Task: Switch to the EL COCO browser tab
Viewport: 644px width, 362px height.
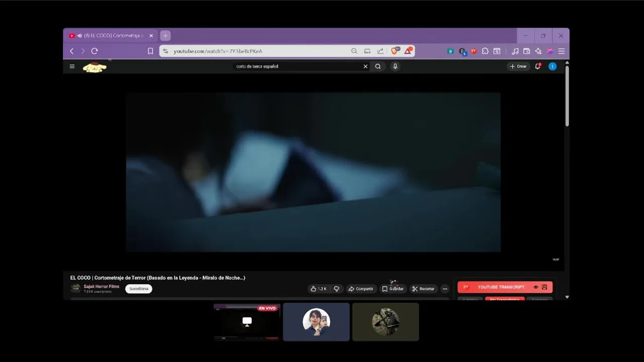Action: click(x=110, y=36)
